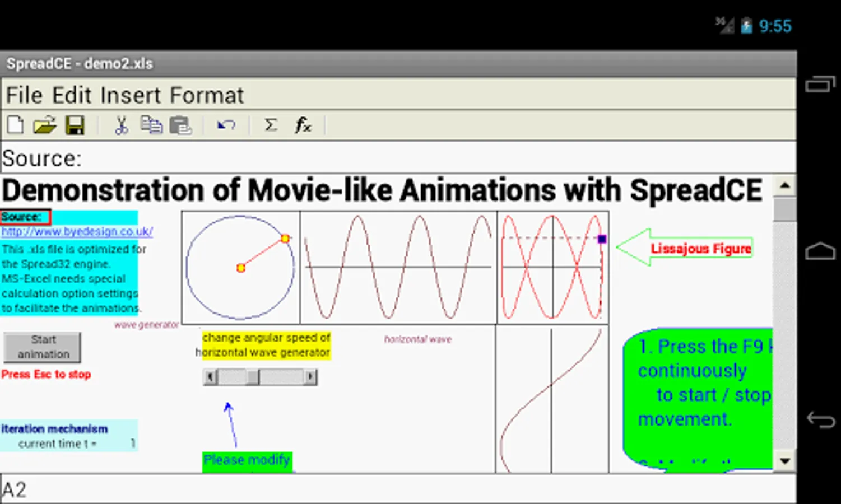Paste clipboard using the Paste icon
Image resolution: width=841 pixels, height=504 pixels.
point(180,125)
